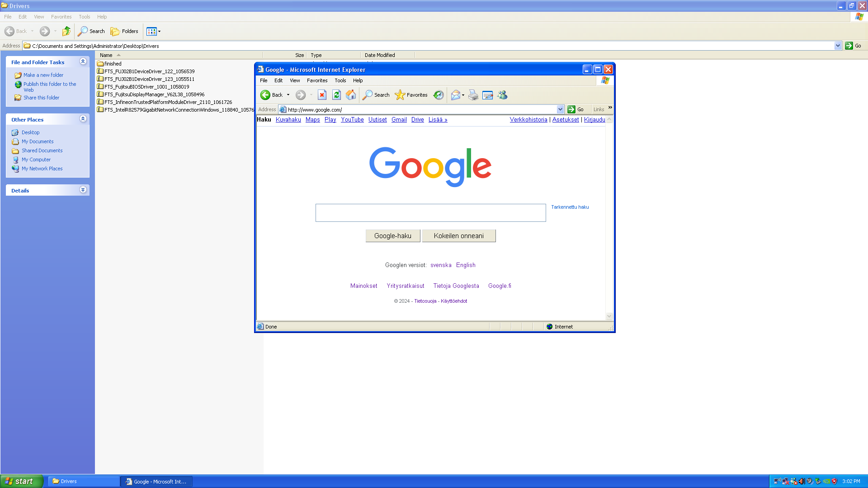Open IE Favorites menu
This screenshot has width=868, height=488.
pyautogui.click(x=317, y=80)
